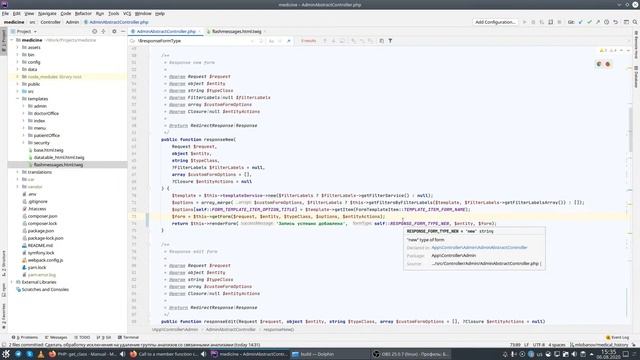Click the Git rollback undo icon
The height and width of the screenshot is (360, 640).
[x=616, y=22]
